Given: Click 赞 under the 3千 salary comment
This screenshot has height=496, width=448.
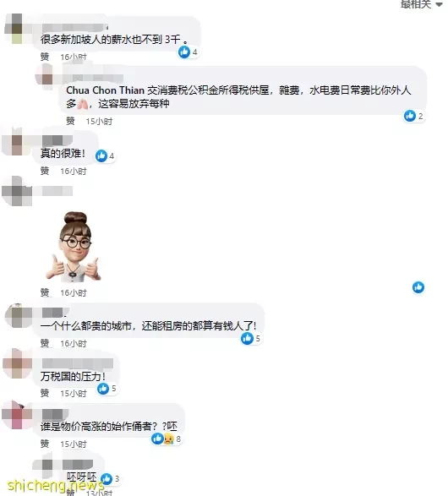Looking at the screenshot, I should click(45, 57).
